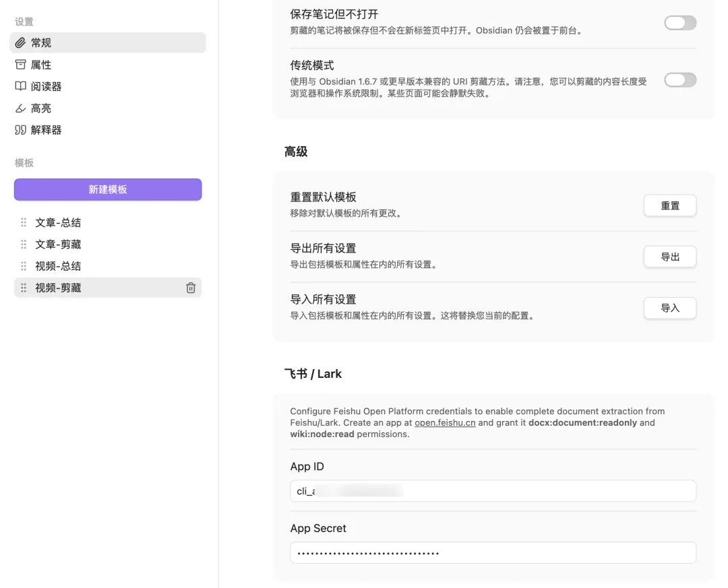
Task: Open the 视频-总结 template
Action: coord(58,266)
